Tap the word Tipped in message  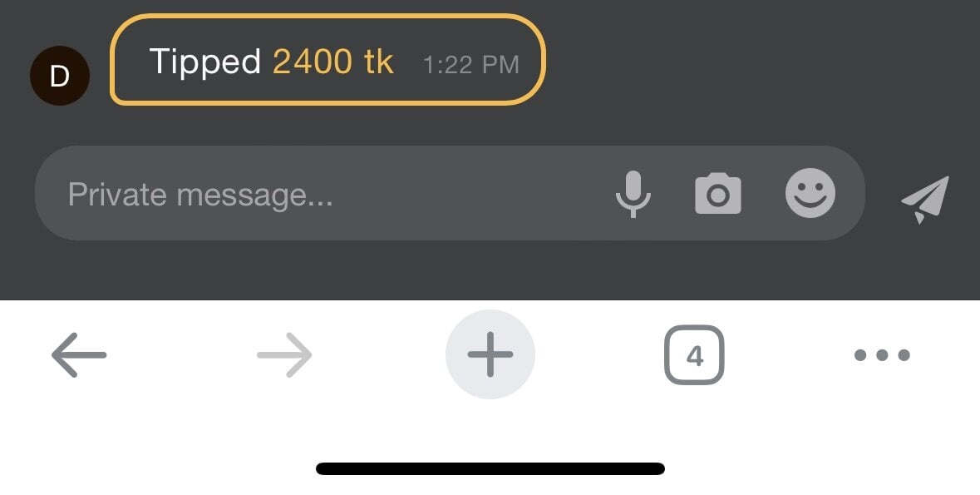[205, 62]
